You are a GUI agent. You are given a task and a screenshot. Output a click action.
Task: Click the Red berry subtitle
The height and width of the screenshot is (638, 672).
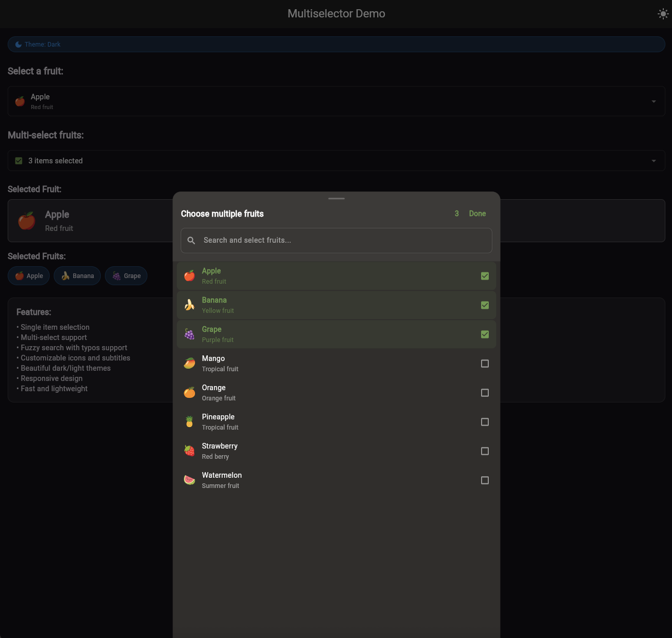[x=215, y=457]
